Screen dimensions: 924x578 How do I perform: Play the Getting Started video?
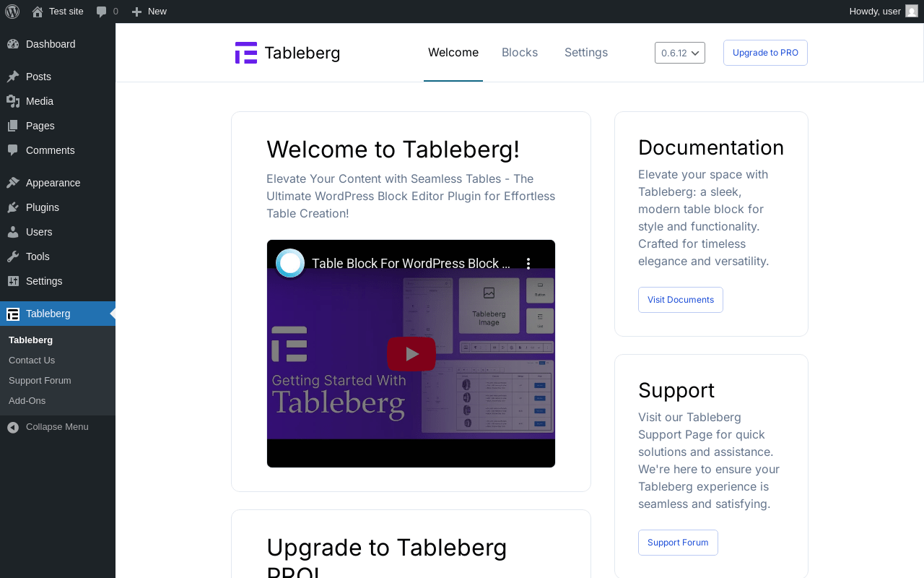pos(411,353)
